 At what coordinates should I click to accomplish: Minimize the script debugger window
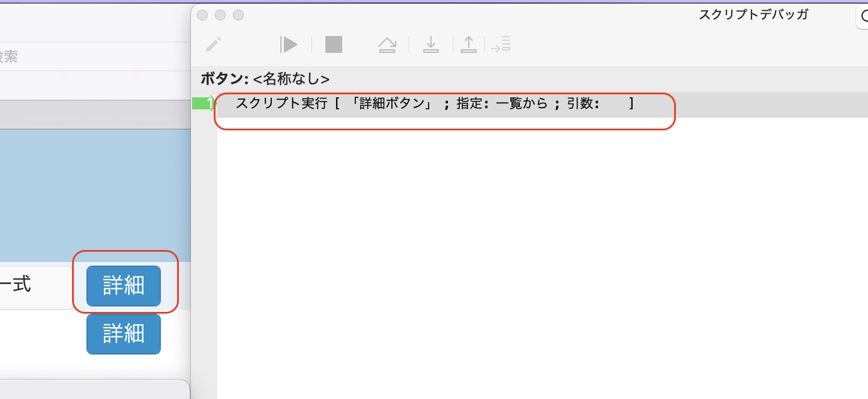pos(220,15)
